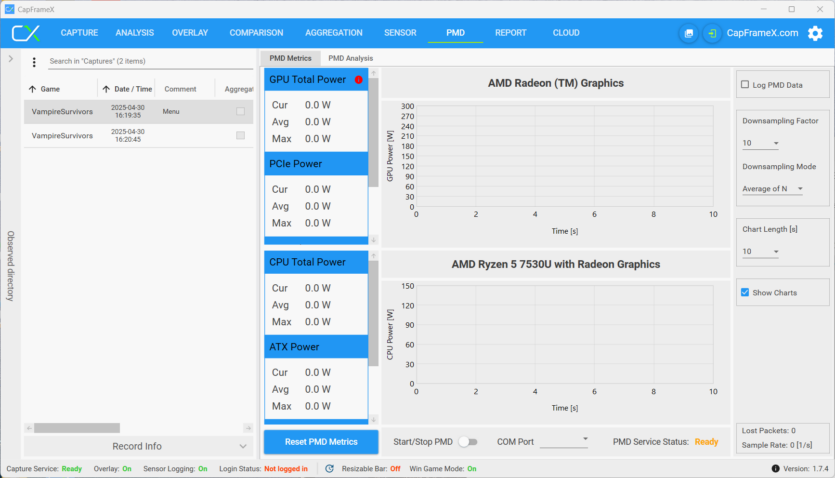Click the ATX Power header

[316, 347]
